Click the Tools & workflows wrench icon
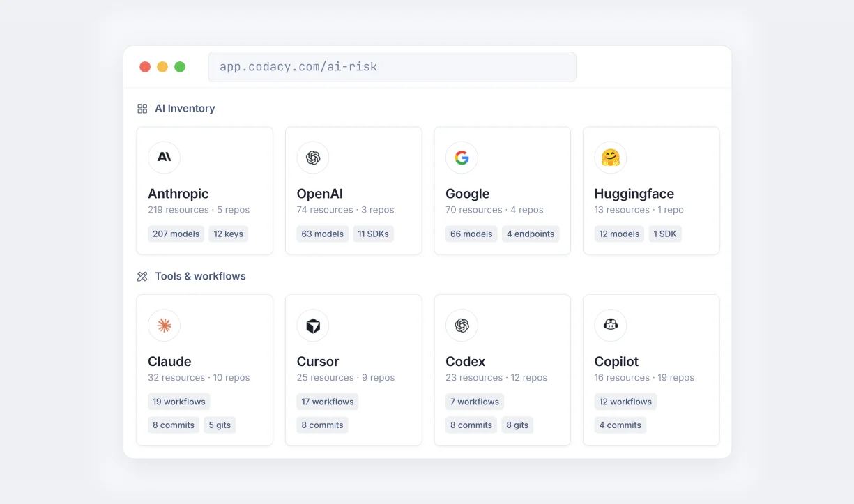The width and height of the screenshot is (854, 504). click(142, 276)
